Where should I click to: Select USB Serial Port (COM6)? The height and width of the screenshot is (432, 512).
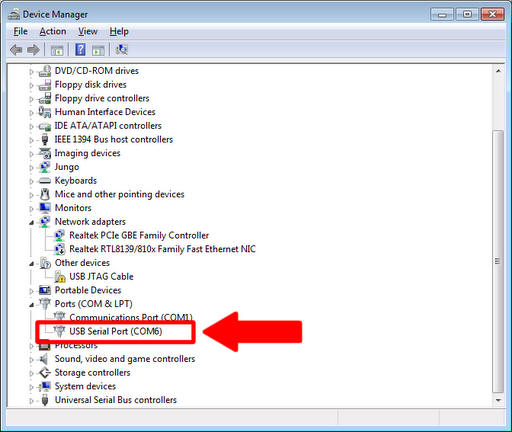[116, 331]
